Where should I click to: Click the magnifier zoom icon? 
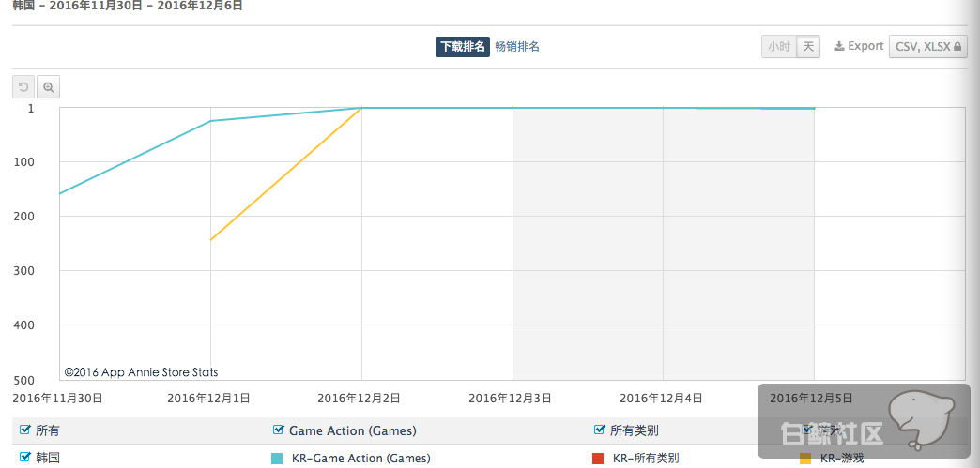49,87
